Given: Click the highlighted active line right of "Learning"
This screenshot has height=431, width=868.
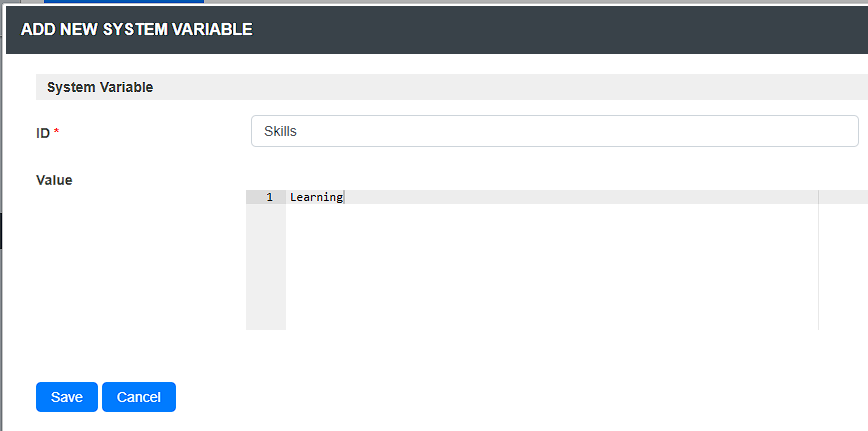Looking at the screenshot, I should 580,198.
